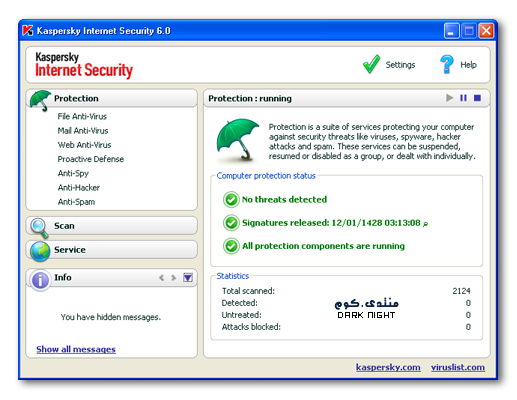
Task: Select Anti-Spy component
Action: coord(73,173)
